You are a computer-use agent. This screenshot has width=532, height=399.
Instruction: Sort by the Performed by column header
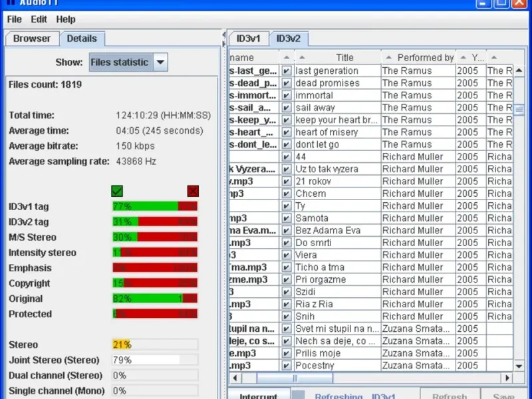coord(418,58)
